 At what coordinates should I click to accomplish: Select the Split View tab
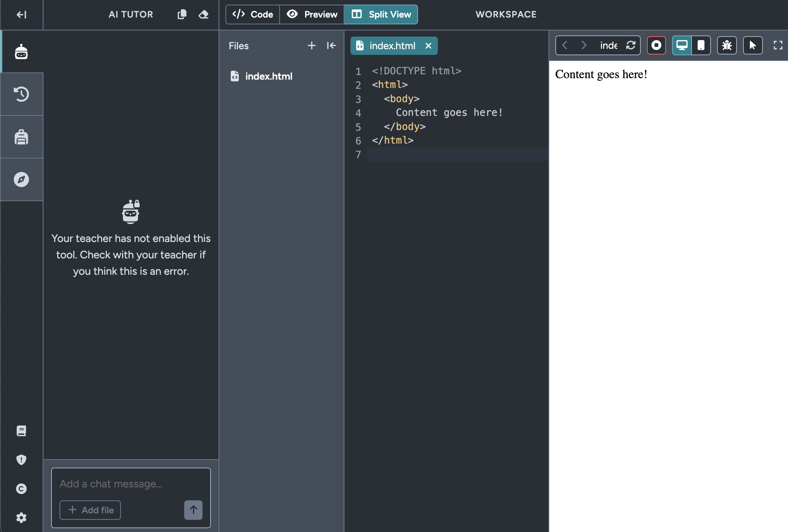[381, 14]
